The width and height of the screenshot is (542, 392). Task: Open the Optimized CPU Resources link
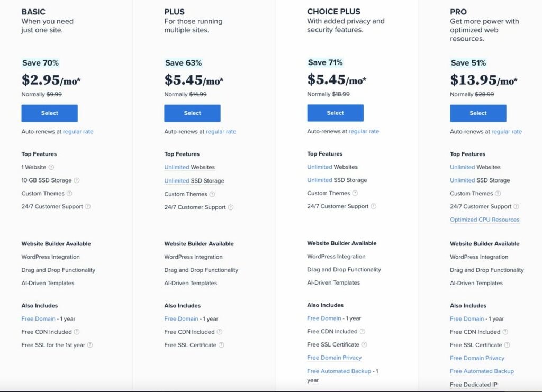click(x=485, y=220)
